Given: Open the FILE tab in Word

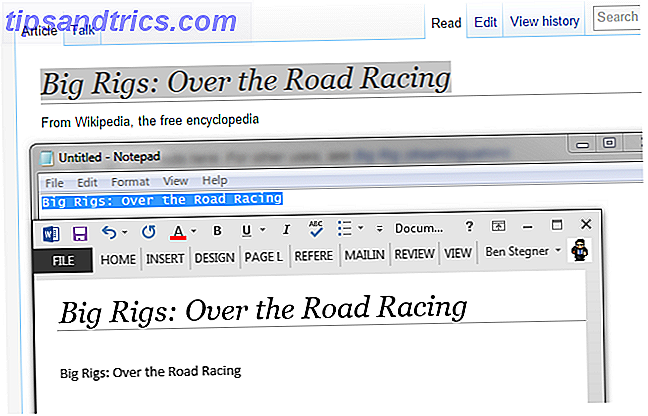Looking at the screenshot, I should click(63, 260).
